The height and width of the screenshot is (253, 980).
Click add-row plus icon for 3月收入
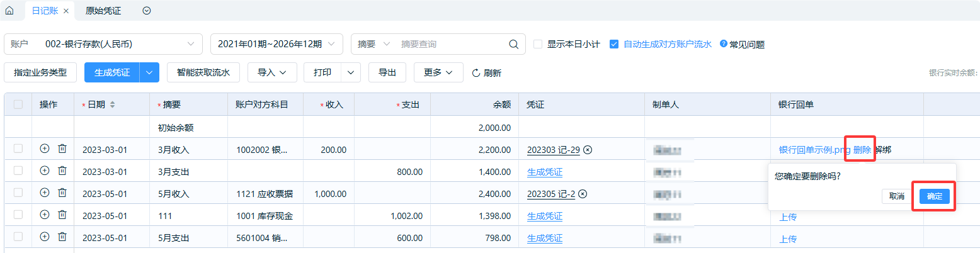click(44, 149)
